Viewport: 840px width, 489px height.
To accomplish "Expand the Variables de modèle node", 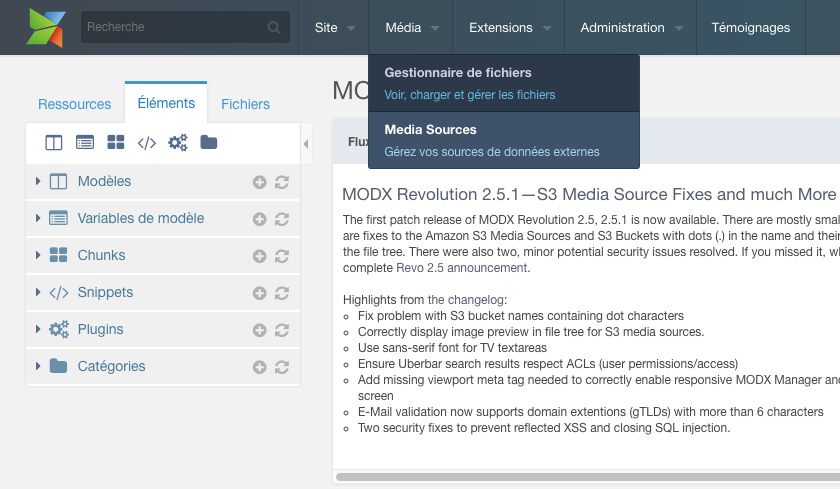I will (38, 218).
